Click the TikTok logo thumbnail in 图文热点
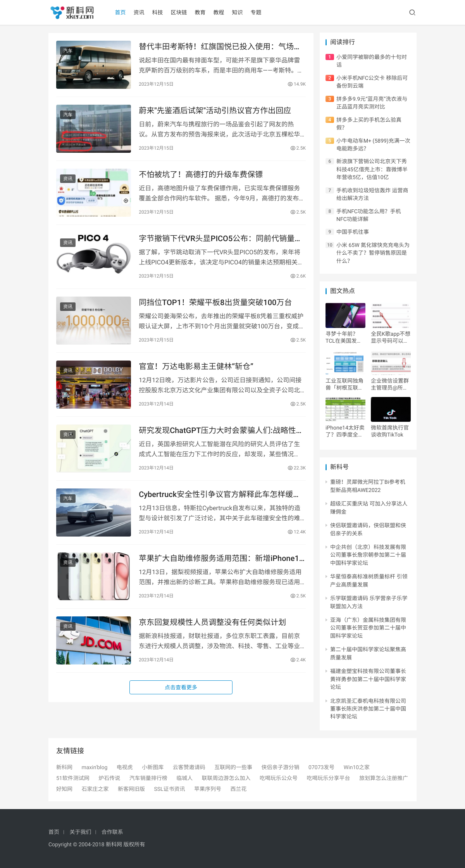 391,409
